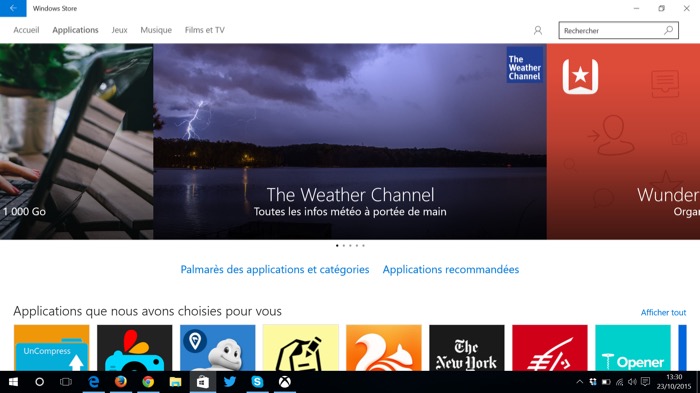Viewport: 700px width, 393px height.
Task: Open the Action Center notification icon
Action: [646, 382]
